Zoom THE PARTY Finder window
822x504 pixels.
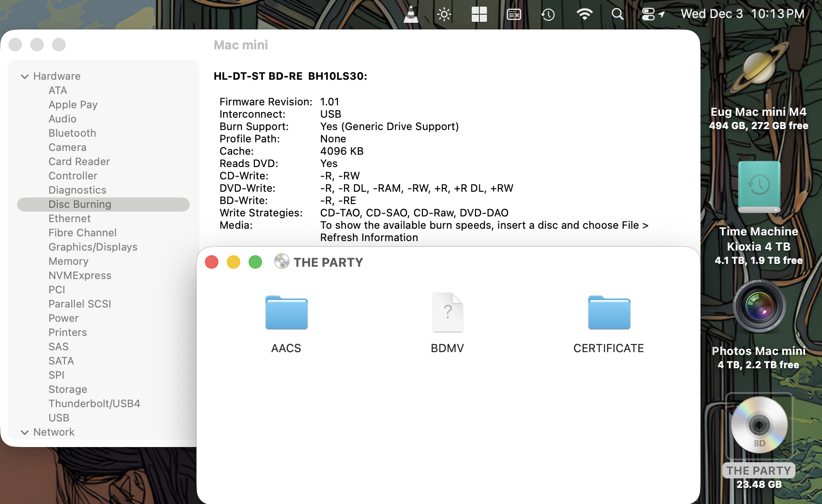(x=255, y=262)
